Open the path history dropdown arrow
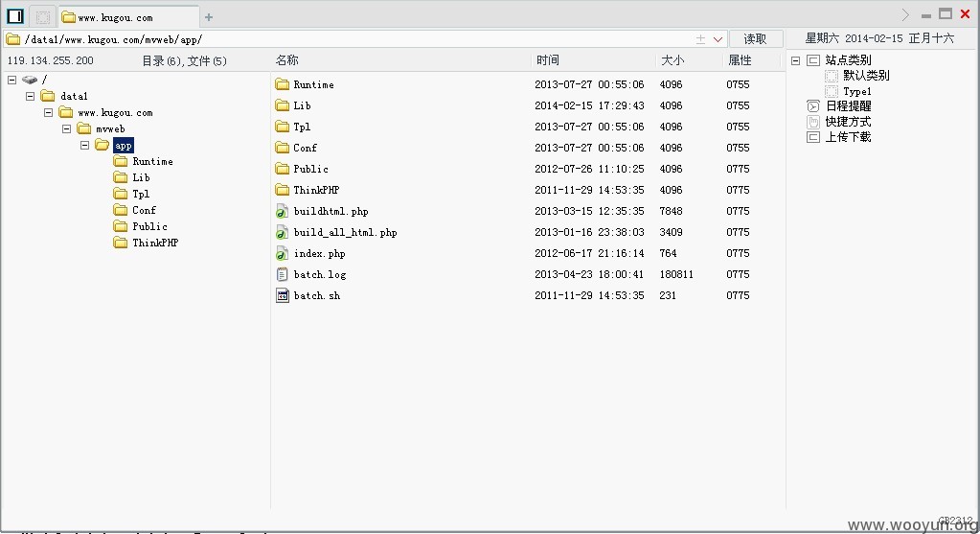The width and height of the screenshot is (980, 534). click(x=718, y=39)
